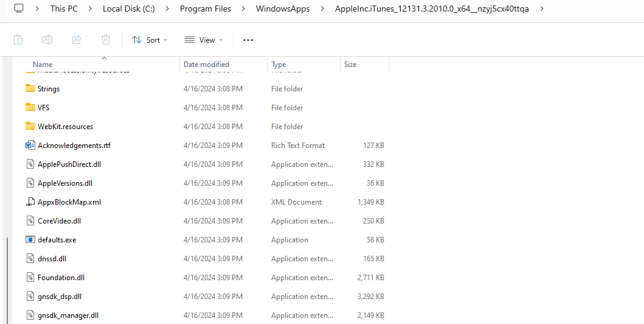Click the Acknowledgements.rtf document icon
The width and height of the screenshot is (644, 324).
point(30,145)
